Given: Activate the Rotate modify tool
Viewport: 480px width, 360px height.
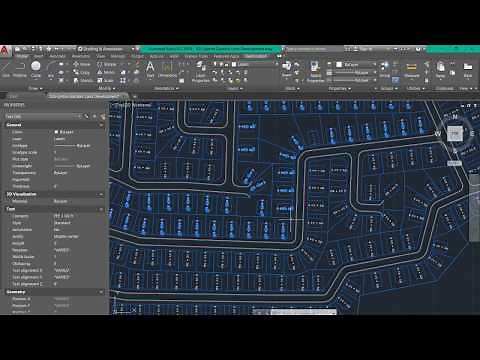Looking at the screenshot, I should pos(107,64).
